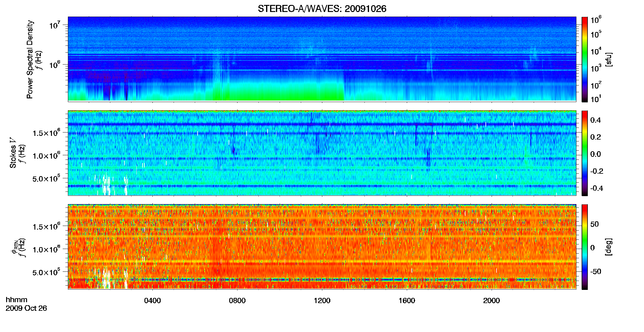Click the 1.5×10^6 tick in the Stokes panel

coord(46,133)
